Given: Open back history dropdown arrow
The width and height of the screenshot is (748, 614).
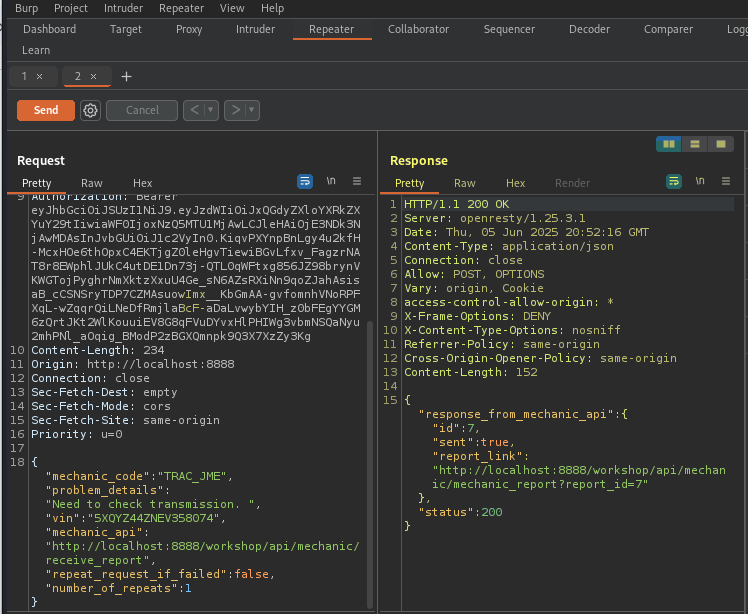Looking at the screenshot, I should click(211, 110).
